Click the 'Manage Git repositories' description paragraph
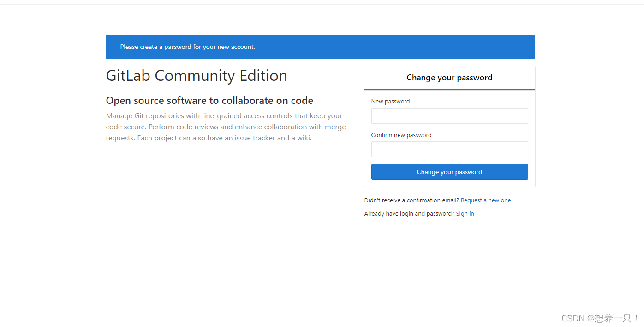644x327 pixels. coord(226,127)
